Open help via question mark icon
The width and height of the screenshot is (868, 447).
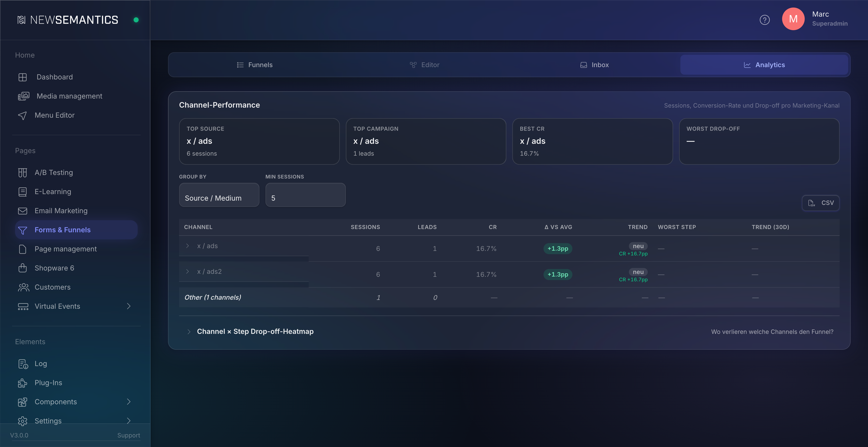point(765,20)
